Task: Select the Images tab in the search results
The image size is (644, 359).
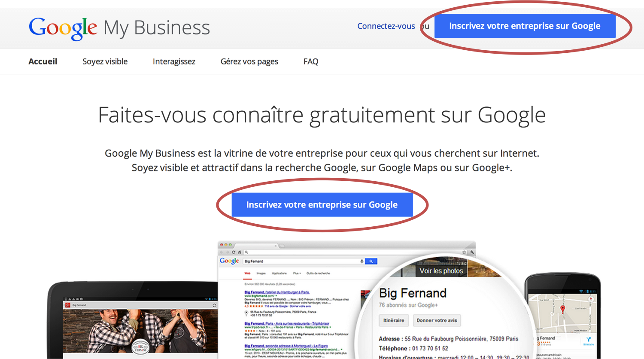Action: [x=261, y=273]
